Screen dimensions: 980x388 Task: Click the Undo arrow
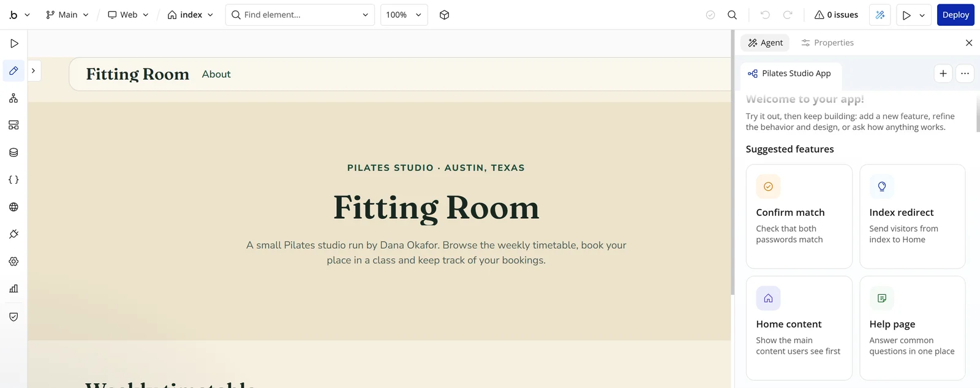coord(765,15)
